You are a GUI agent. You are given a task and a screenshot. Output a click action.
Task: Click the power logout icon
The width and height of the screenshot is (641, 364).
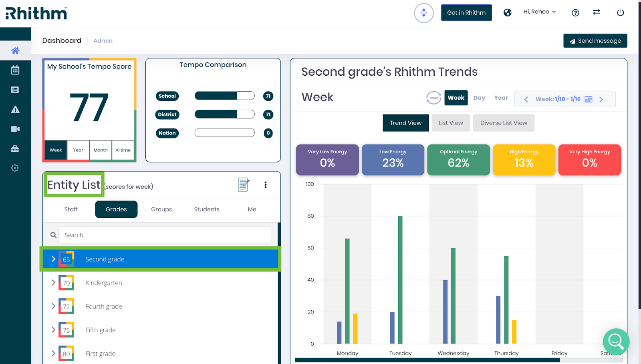tap(620, 13)
